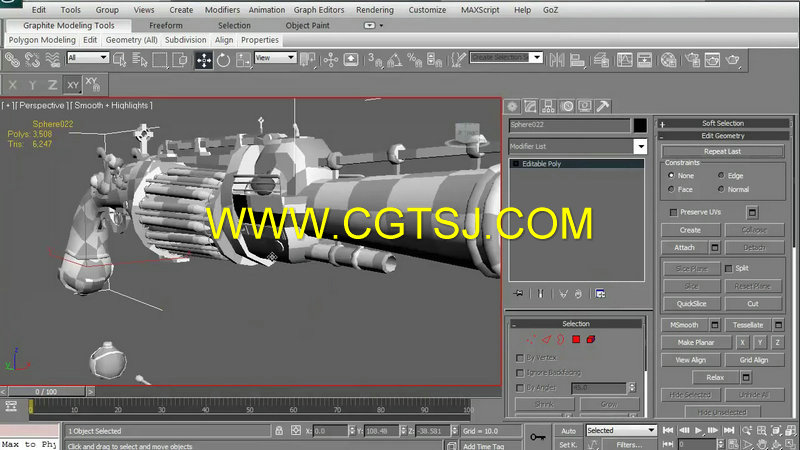Image resolution: width=800 pixels, height=450 pixels.
Task: Enable Ignore Backfacing checkbox
Action: point(520,373)
